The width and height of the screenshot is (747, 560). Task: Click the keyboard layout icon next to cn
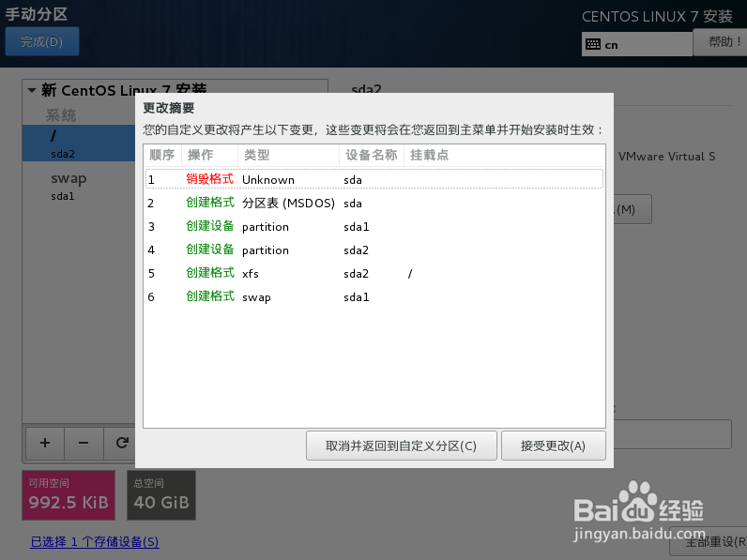pyautogui.click(x=593, y=44)
